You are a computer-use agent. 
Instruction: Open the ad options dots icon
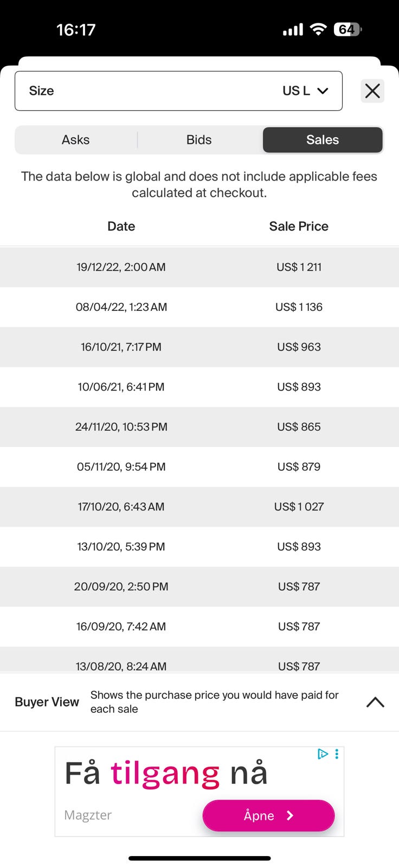337,754
